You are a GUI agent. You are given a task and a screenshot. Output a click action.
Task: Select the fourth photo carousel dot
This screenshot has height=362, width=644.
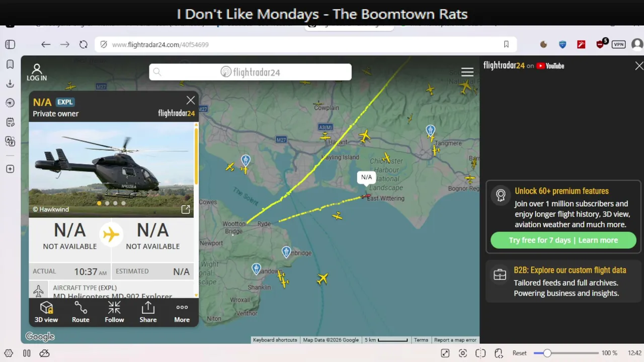(x=123, y=203)
